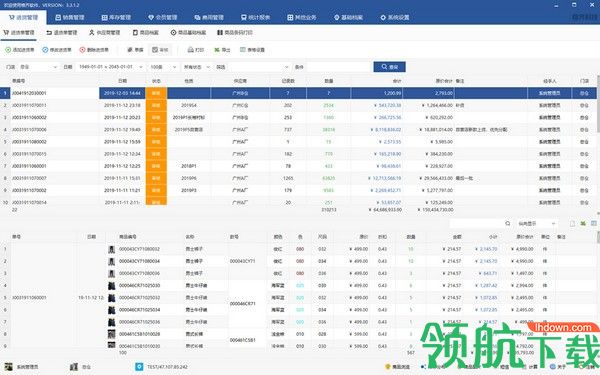600x375 pixels.
Task: Select detail row 000046CR71025034
Action: 298,310
